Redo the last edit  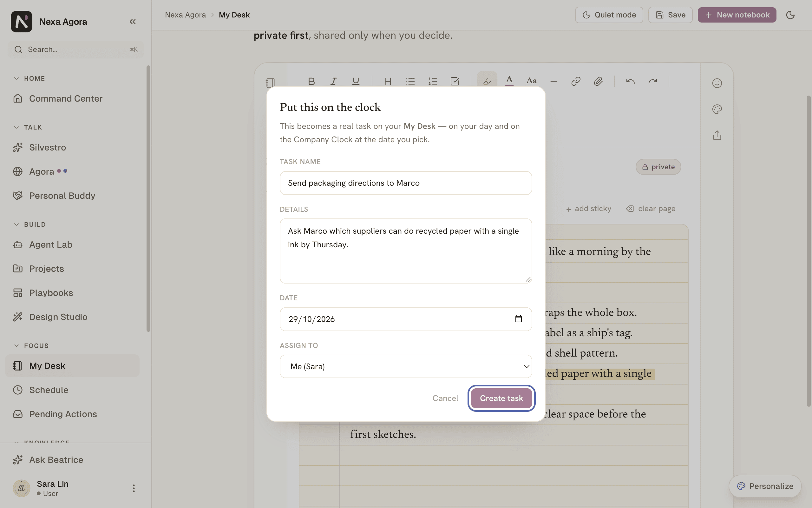click(653, 81)
